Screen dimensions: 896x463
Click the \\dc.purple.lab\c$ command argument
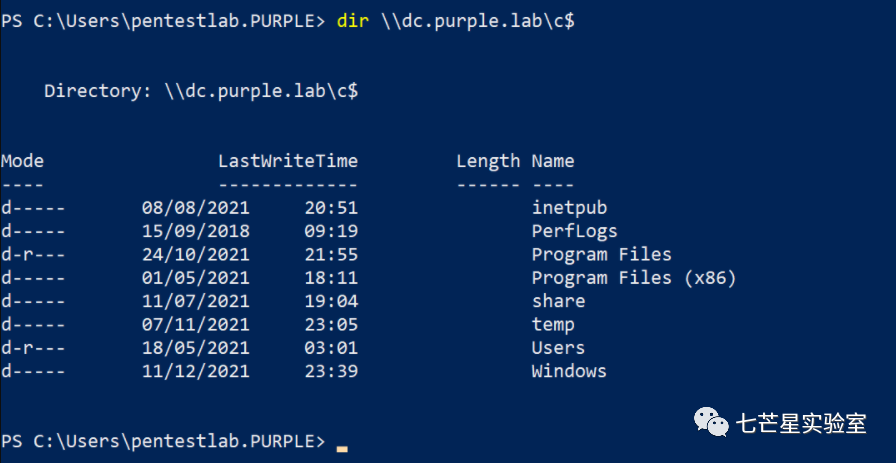click(478, 22)
